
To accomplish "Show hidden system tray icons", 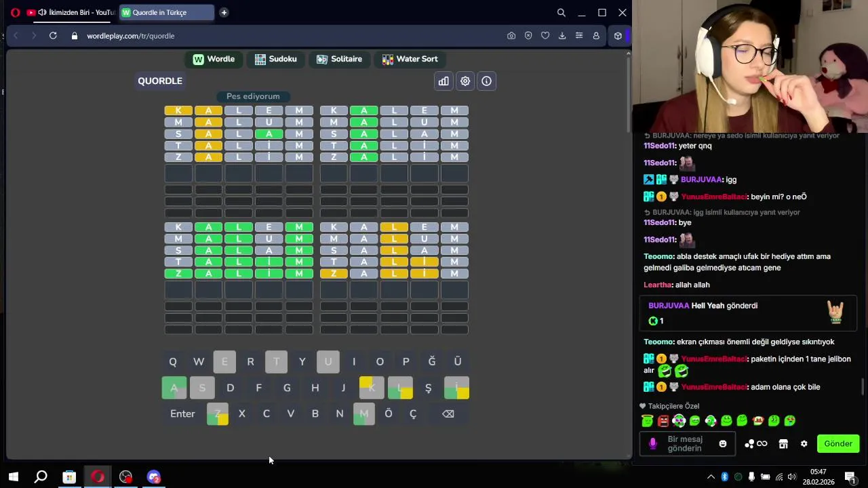I will pos(711,477).
